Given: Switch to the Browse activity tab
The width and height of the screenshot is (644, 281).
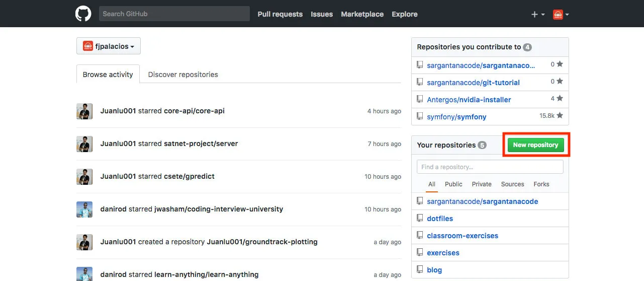Looking at the screenshot, I should (x=108, y=74).
